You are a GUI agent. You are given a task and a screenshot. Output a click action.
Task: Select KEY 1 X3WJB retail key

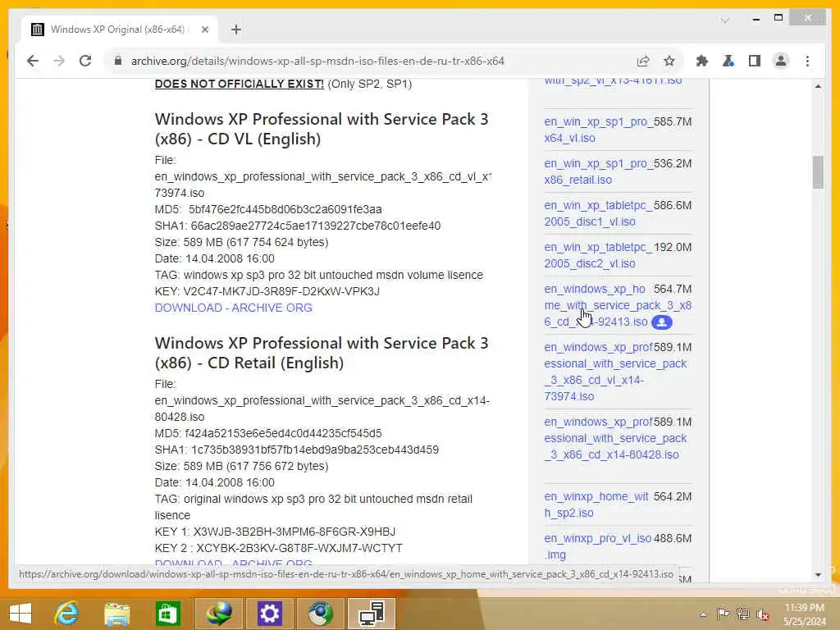click(275, 532)
